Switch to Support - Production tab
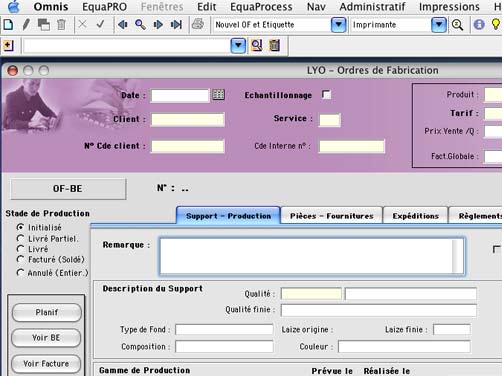 click(228, 216)
